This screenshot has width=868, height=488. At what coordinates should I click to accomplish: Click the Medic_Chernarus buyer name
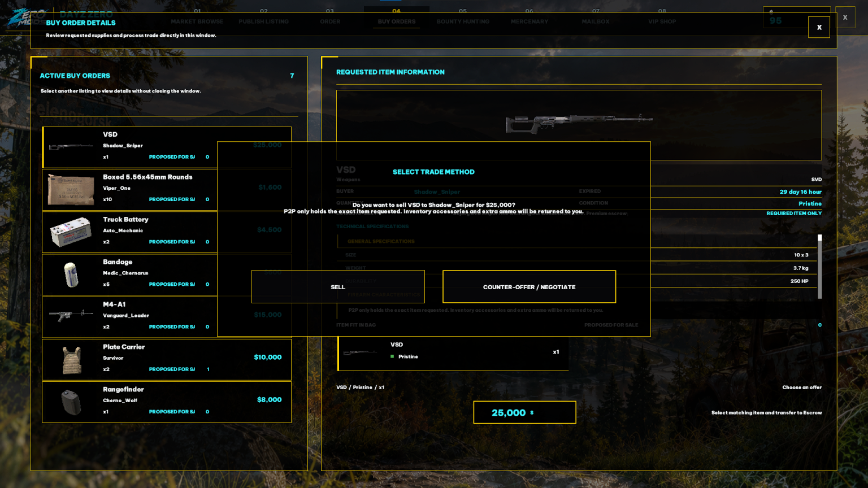(125, 273)
